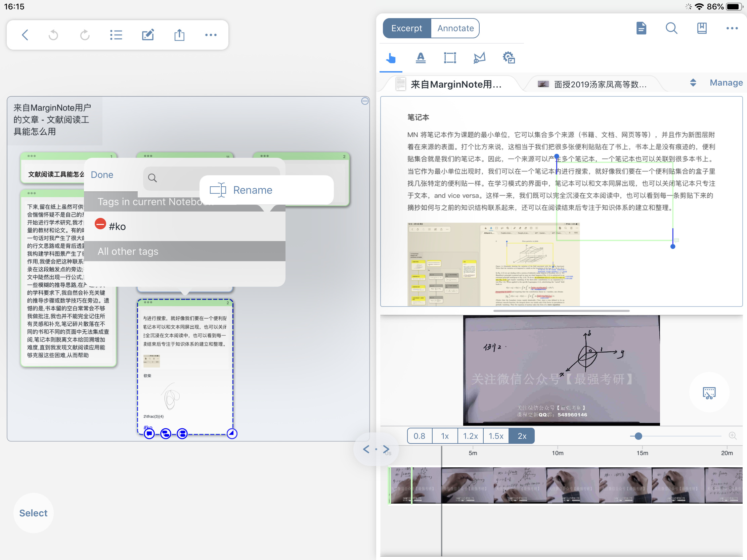Select the rectangle excerpt tool
Viewport: 747px width, 560px height.
pyautogui.click(x=449, y=58)
